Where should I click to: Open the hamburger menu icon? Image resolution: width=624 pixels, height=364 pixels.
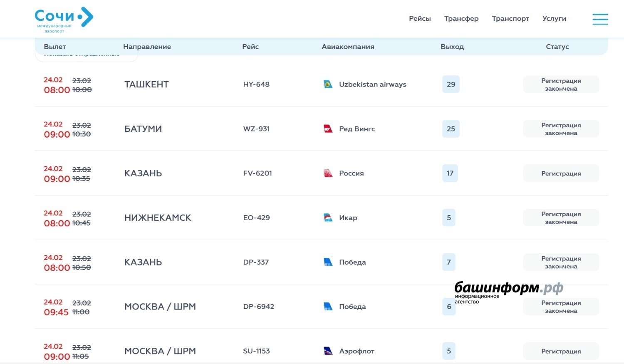[600, 19]
